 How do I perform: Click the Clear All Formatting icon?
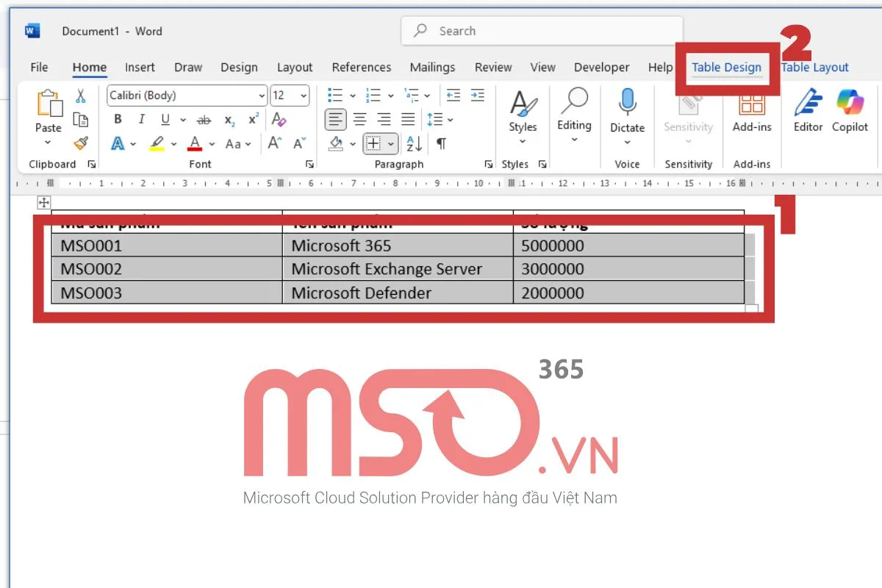(279, 119)
